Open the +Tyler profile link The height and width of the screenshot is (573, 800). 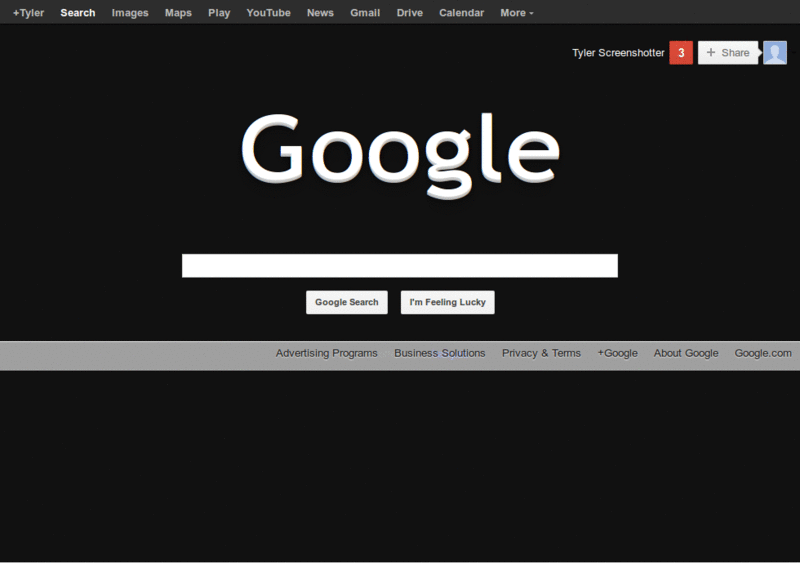coord(29,13)
